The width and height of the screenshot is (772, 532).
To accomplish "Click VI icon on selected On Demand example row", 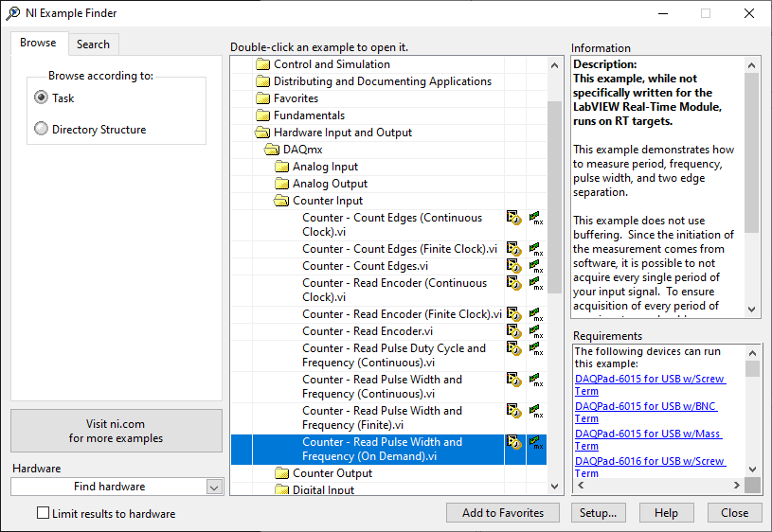I will 514,442.
